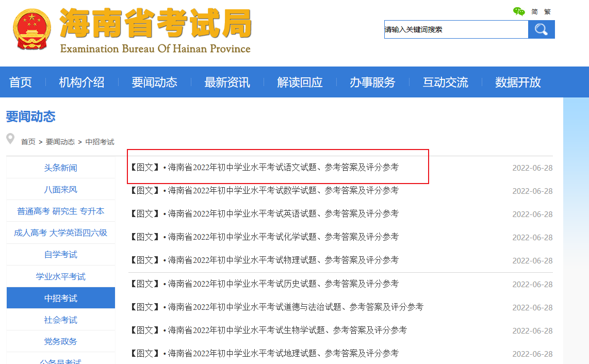Click the 要闻动态 breadcrumb link
Screen dimensions: 589x364
click(x=60, y=142)
